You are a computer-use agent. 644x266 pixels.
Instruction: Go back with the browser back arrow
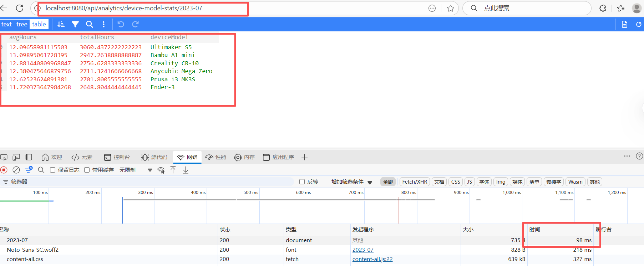point(4,8)
